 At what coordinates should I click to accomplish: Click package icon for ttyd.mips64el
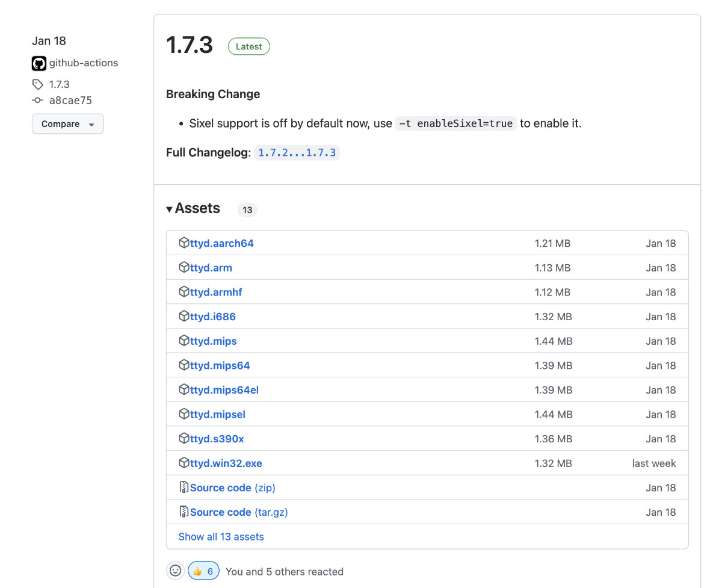(x=184, y=389)
